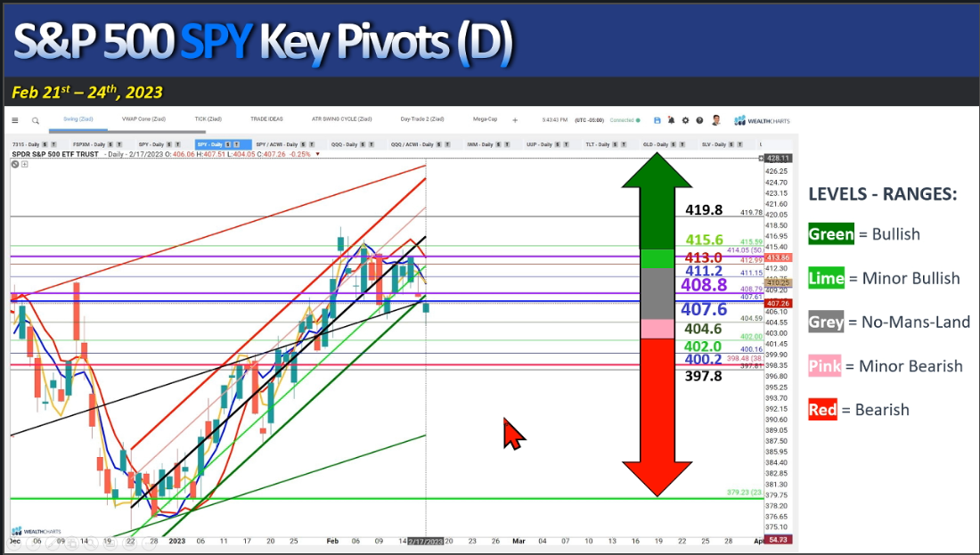Click the Lime legend color box

tap(826, 278)
